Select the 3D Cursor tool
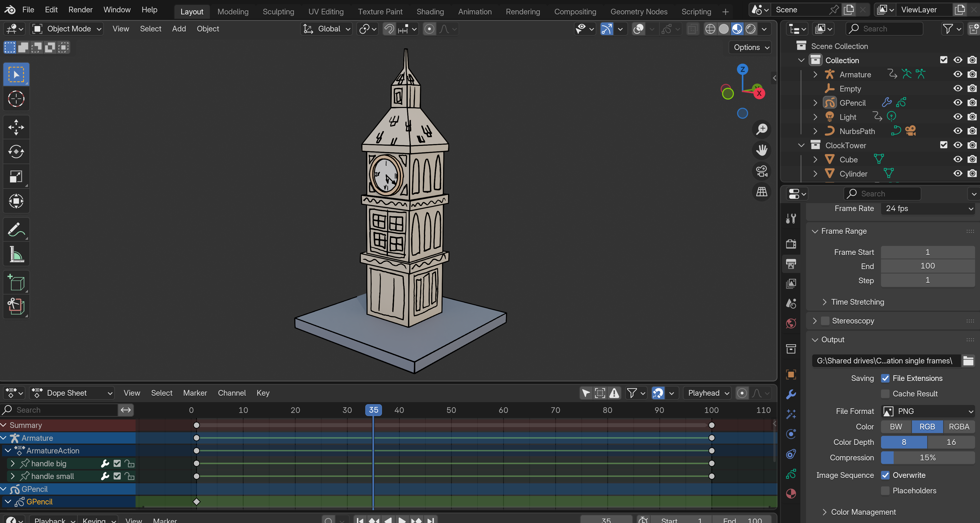 (x=16, y=99)
